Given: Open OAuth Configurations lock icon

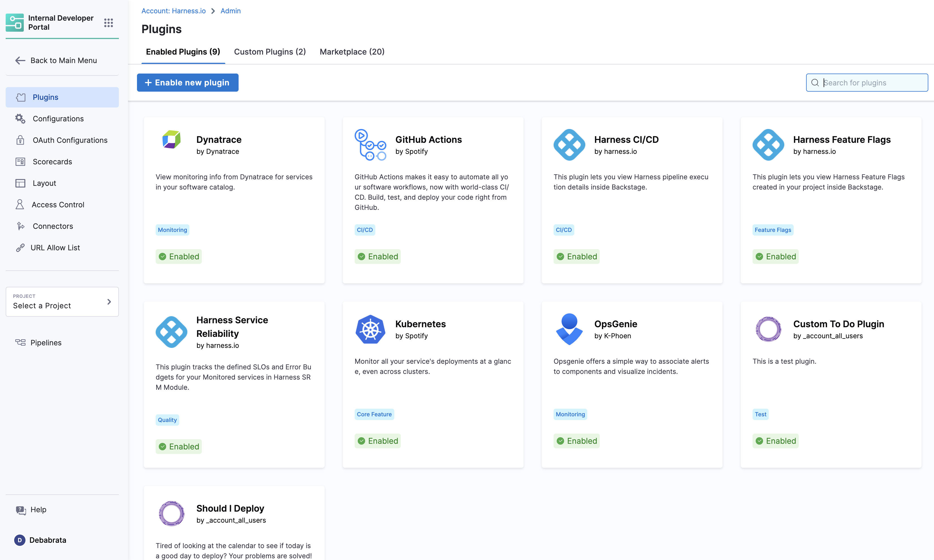Looking at the screenshot, I should click(20, 140).
